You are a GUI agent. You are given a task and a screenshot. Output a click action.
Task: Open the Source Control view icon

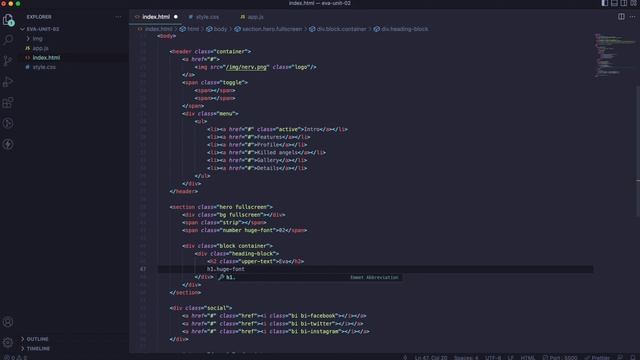click(x=8, y=61)
